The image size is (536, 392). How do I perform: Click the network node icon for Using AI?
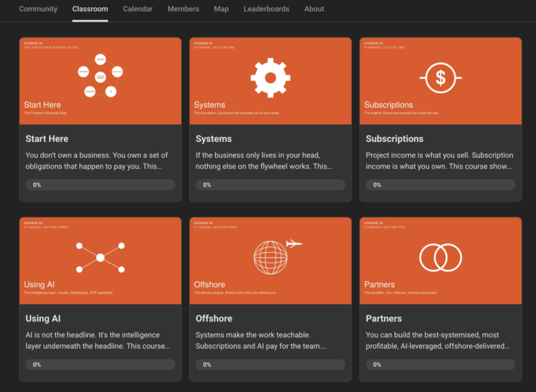[x=100, y=257]
